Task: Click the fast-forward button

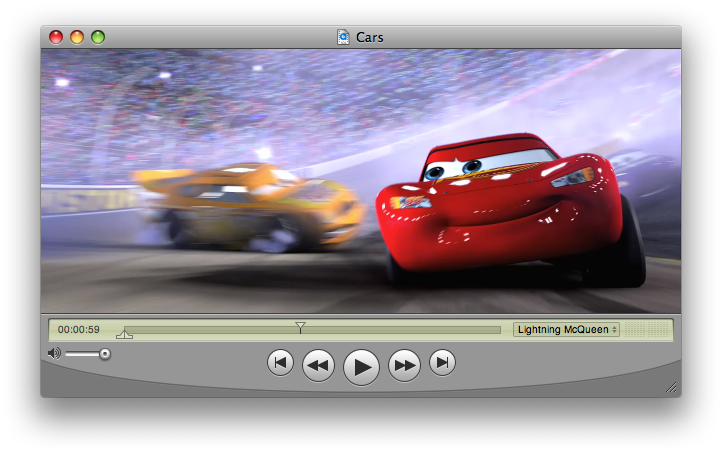Action: point(404,366)
